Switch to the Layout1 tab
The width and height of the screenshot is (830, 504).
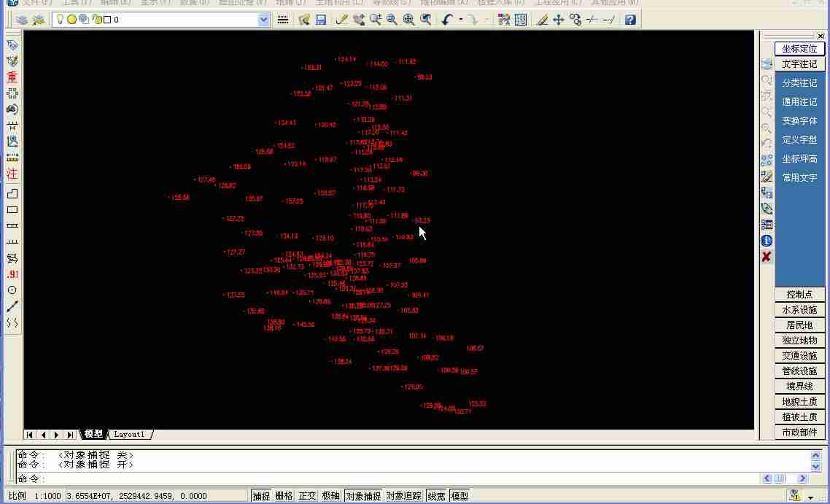129,434
